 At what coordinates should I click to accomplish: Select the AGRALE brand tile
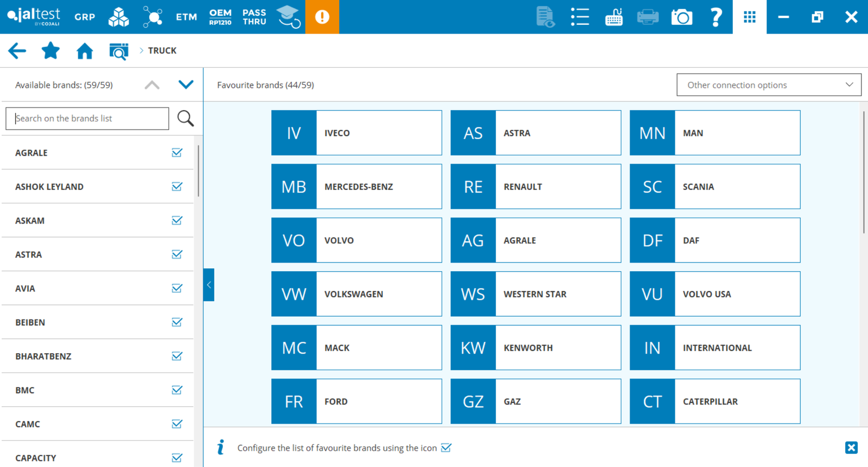(x=536, y=240)
